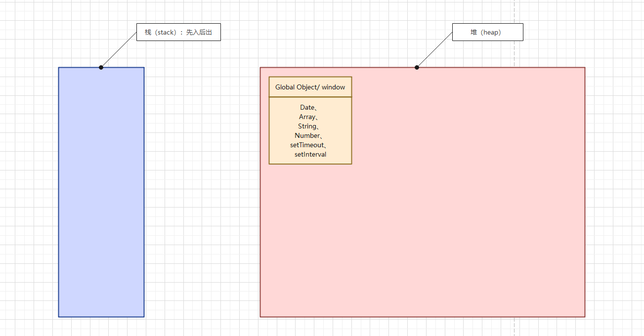Select the heap callout's leader line
The image size is (644, 336).
[435, 49]
